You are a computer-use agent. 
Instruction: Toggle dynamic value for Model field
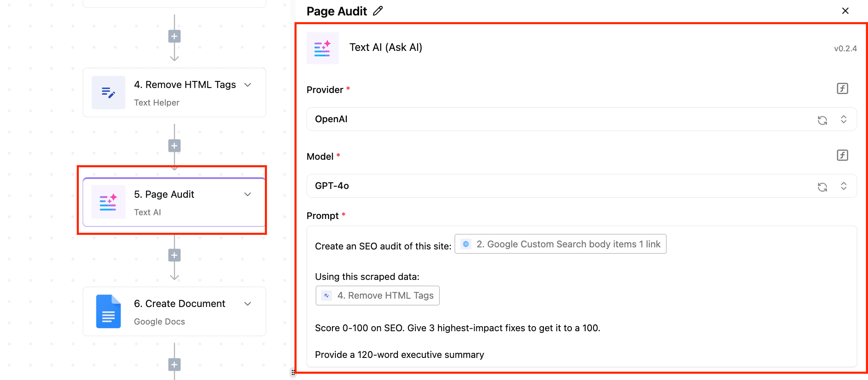842,155
